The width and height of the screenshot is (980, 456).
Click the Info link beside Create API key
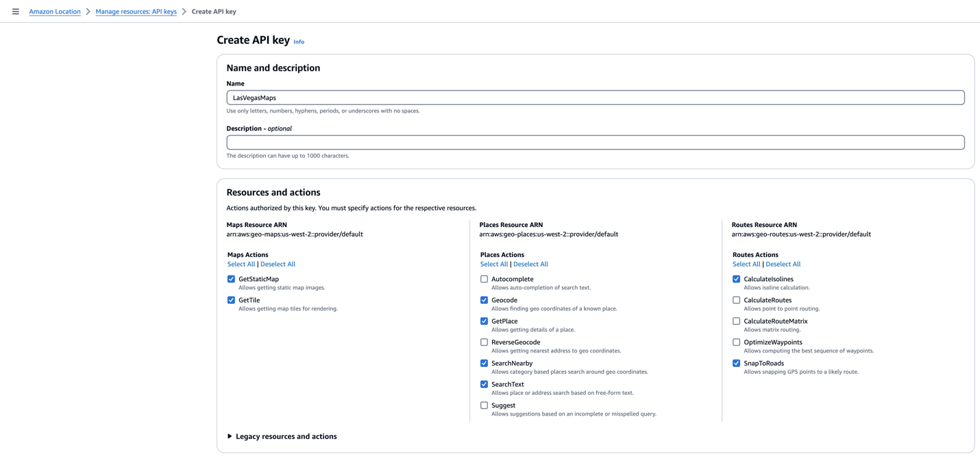[x=299, y=41]
